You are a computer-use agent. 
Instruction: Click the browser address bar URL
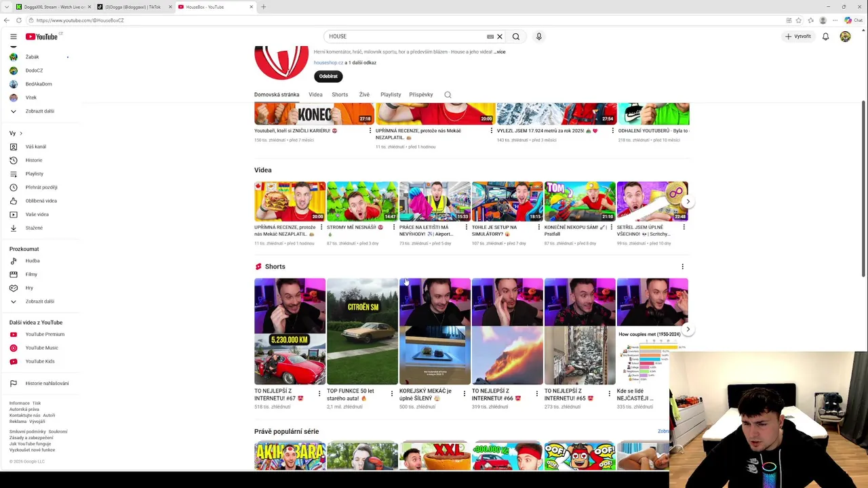80,20
